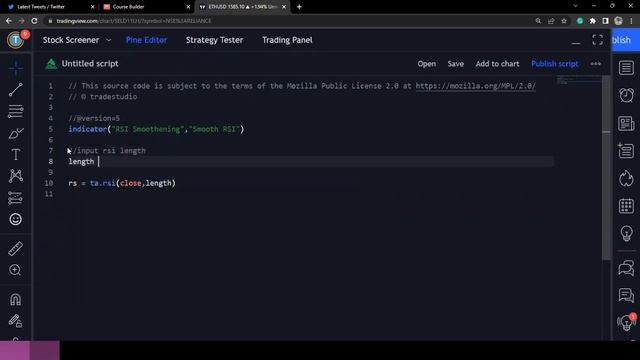The height and width of the screenshot is (360, 640).
Task: Open the ideas stream notifications icon
Action: click(x=626, y=322)
